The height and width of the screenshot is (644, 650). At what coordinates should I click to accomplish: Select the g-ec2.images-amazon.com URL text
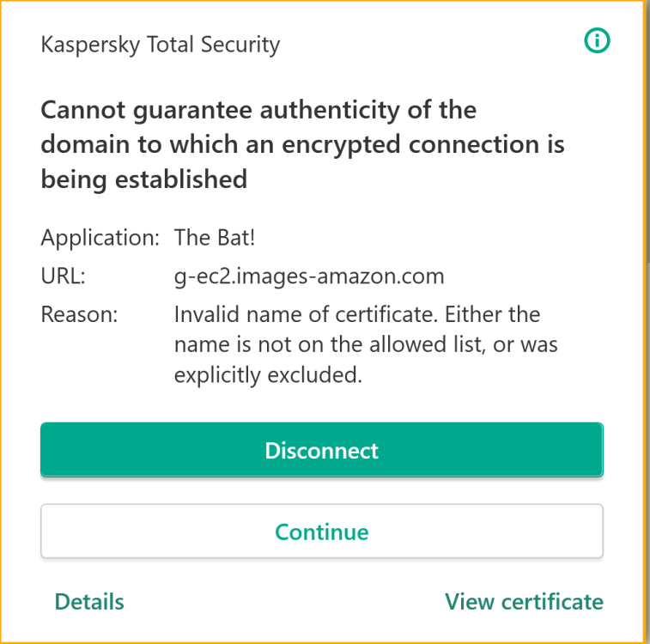pyautogui.click(x=309, y=276)
